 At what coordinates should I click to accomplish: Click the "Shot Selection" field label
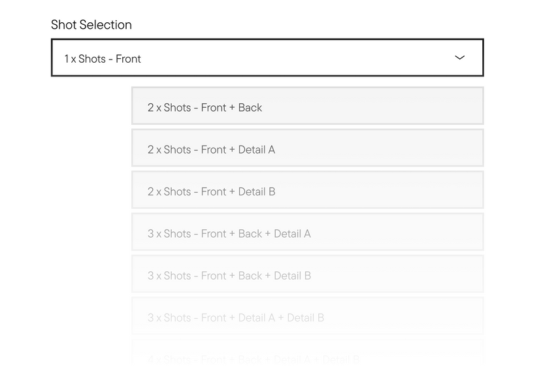[91, 25]
